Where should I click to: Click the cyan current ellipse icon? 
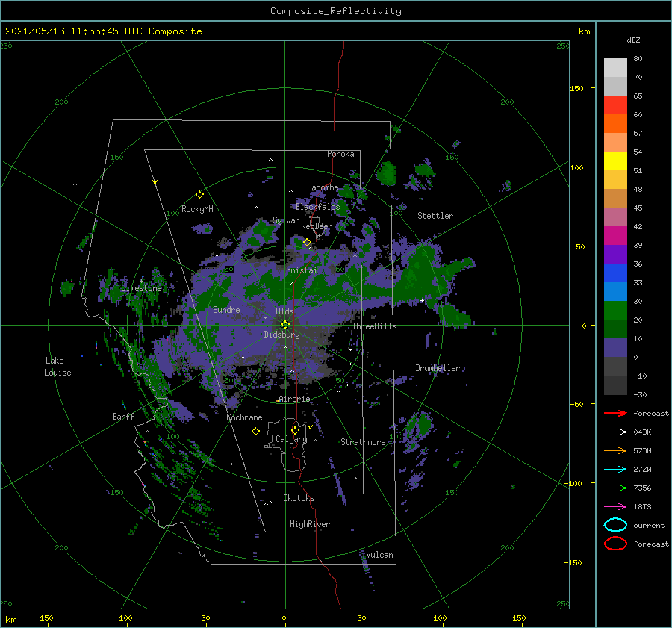pos(615,525)
